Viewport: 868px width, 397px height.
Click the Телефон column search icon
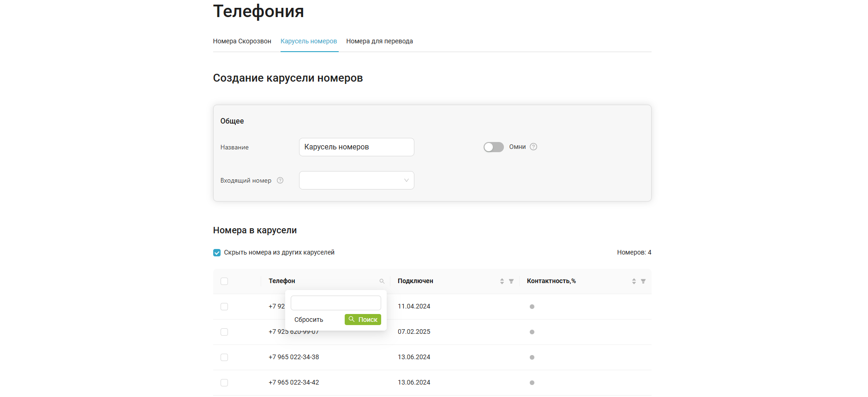(382, 281)
